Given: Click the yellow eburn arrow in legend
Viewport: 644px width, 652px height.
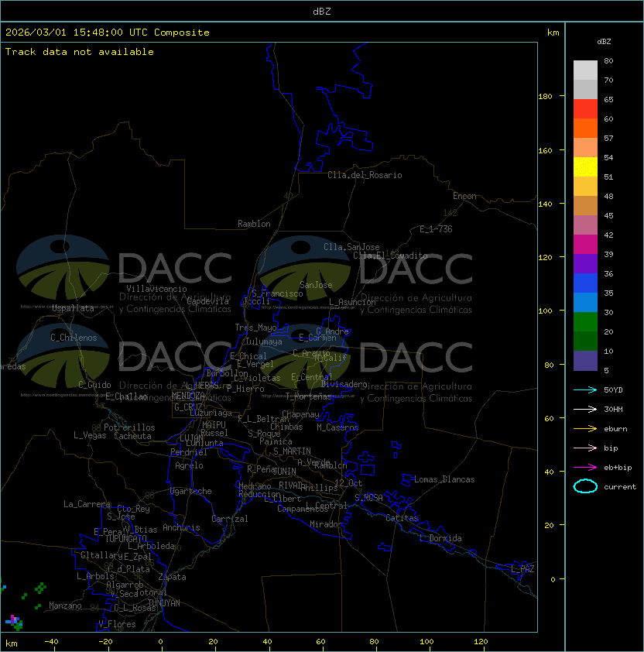Looking at the screenshot, I should click(585, 429).
